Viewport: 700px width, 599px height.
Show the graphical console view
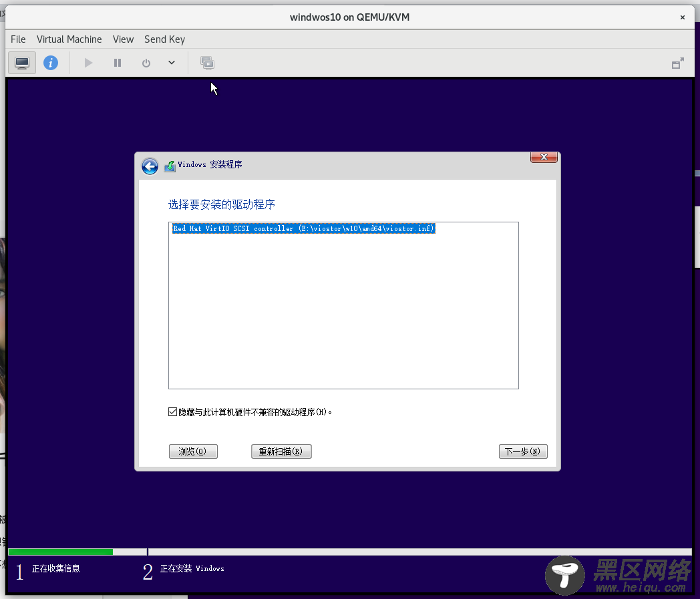22,63
